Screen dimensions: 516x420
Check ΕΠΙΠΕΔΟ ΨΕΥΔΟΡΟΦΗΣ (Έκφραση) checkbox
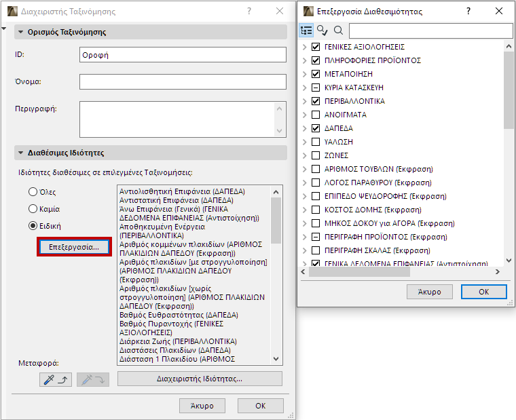click(316, 196)
